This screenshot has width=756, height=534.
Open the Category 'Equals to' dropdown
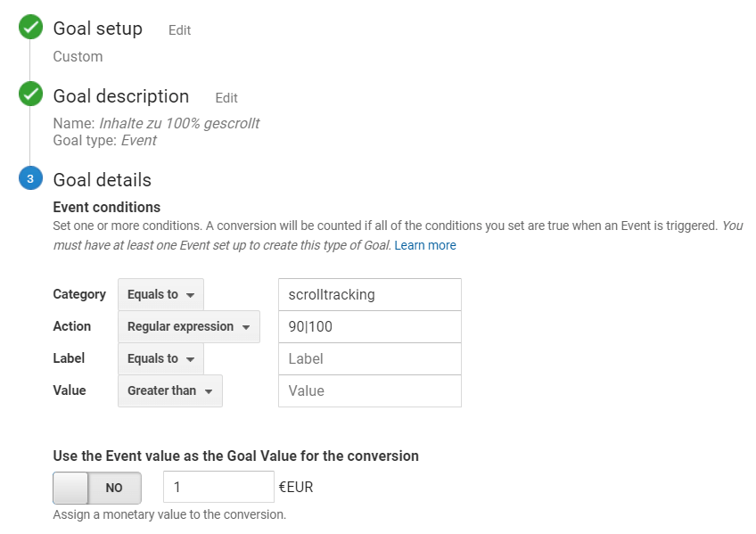pos(160,294)
